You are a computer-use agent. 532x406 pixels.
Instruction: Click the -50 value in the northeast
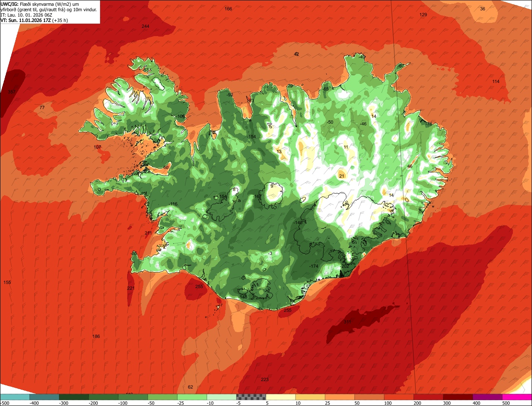330,122
